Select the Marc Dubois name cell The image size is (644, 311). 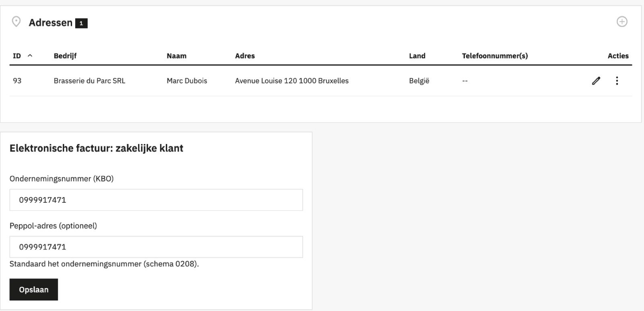point(187,81)
